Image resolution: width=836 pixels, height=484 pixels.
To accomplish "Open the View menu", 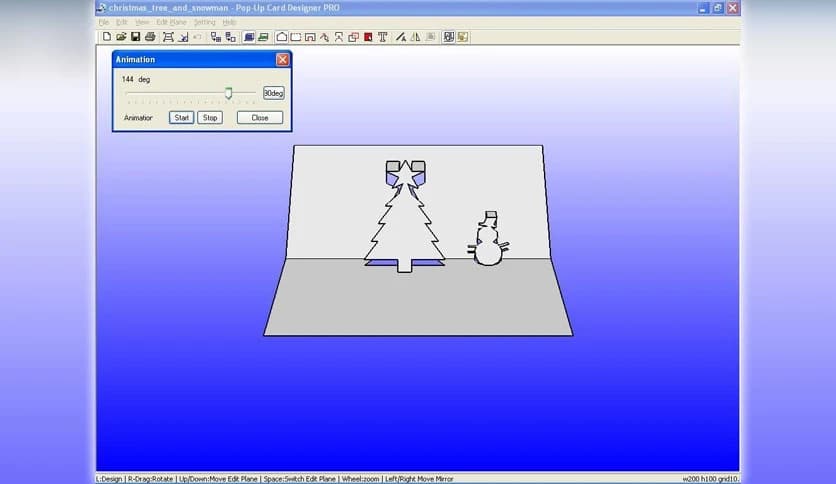I will pyautogui.click(x=142, y=22).
